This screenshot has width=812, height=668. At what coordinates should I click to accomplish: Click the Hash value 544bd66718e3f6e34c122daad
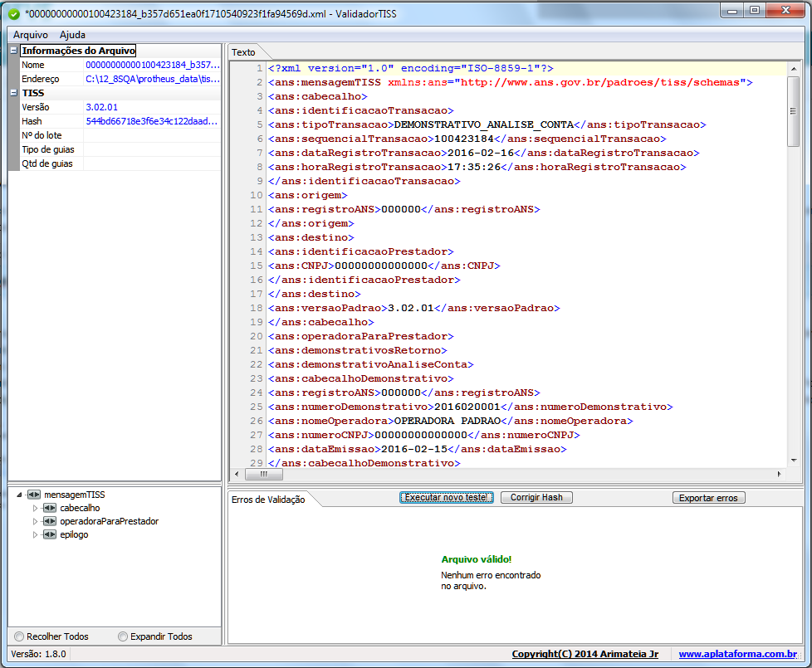click(x=152, y=121)
